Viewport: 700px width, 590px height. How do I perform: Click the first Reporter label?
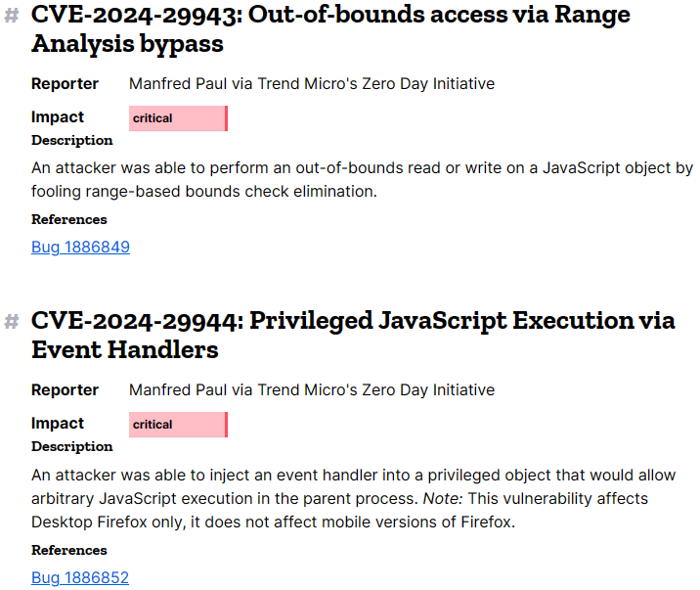tap(65, 84)
